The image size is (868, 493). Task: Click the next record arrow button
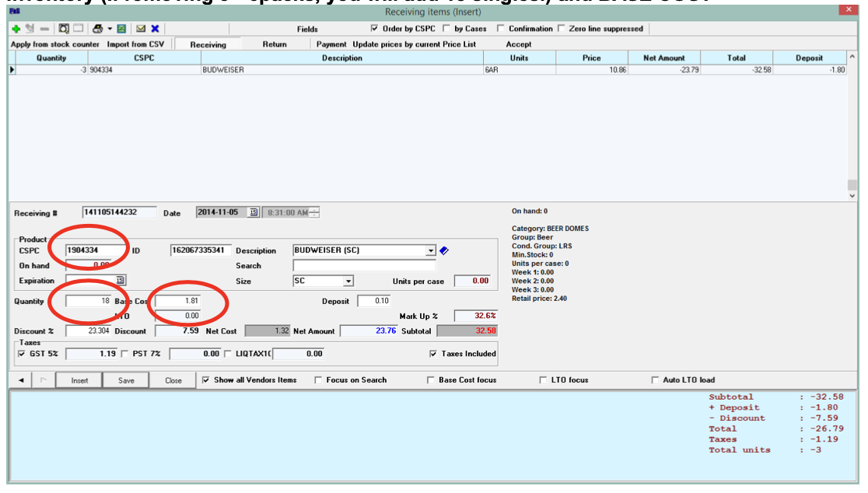(44, 380)
